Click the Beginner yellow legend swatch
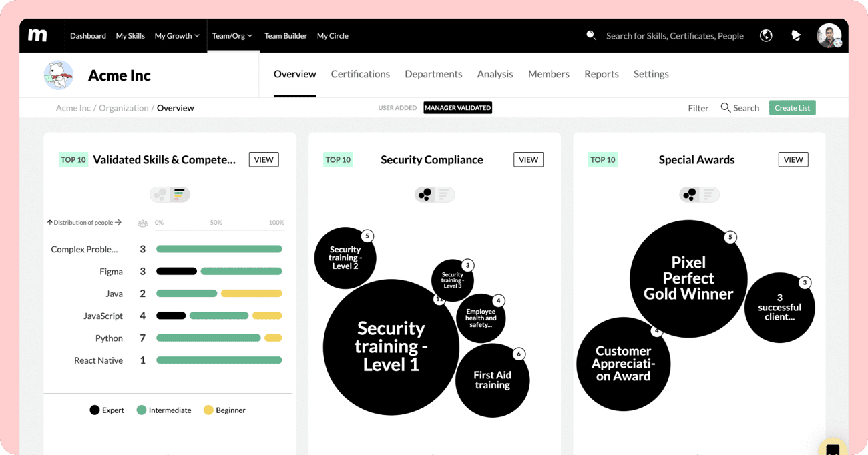 [x=208, y=410]
